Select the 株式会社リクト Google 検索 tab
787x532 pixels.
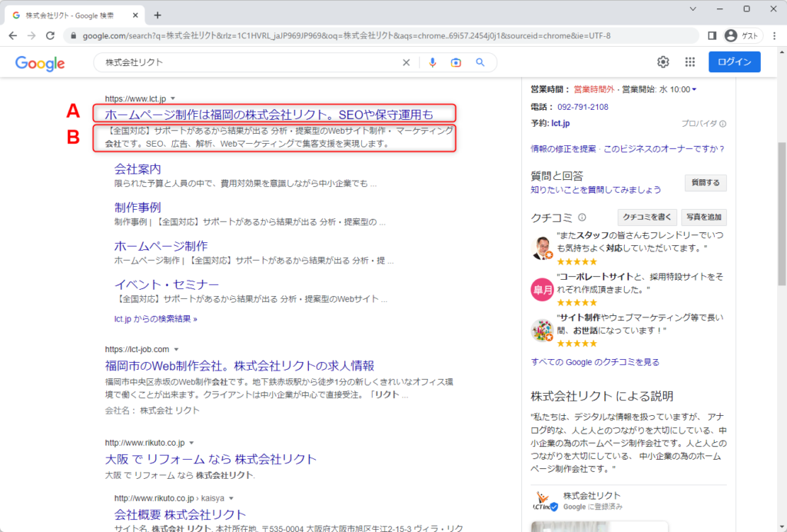[x=75, y=15]
